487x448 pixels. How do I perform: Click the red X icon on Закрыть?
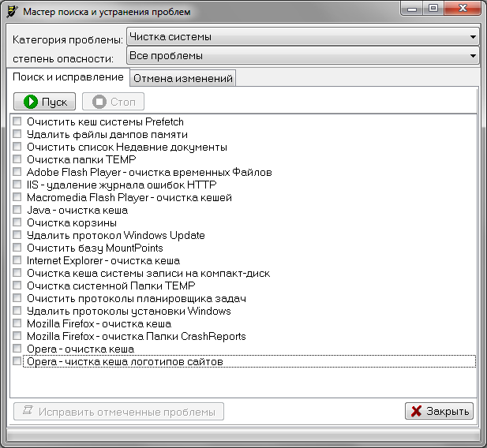pos(416,411)
